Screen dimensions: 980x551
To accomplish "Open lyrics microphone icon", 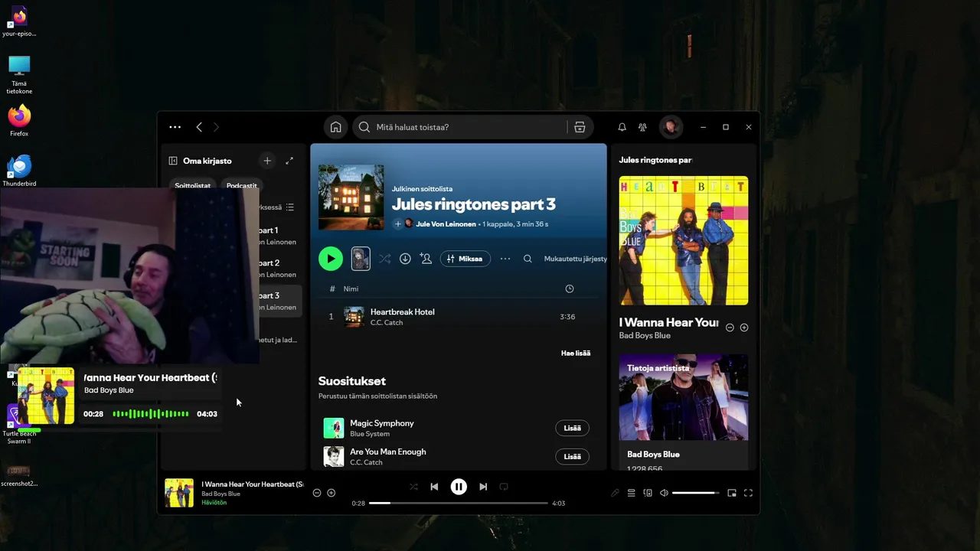I will [x=615, y=494].
